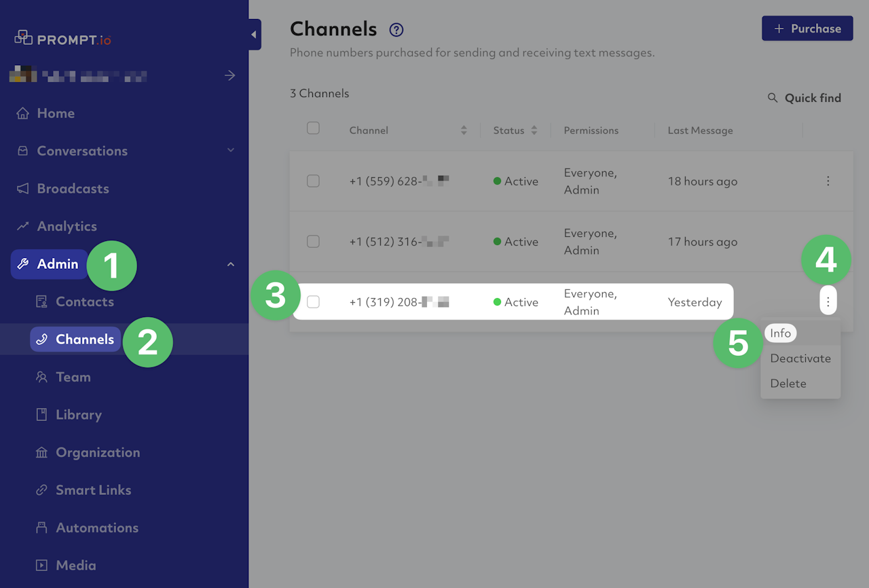The width and height of the screenshot is (869, 588).
Task: Open the Team page link
Action: tap(73, 378)
